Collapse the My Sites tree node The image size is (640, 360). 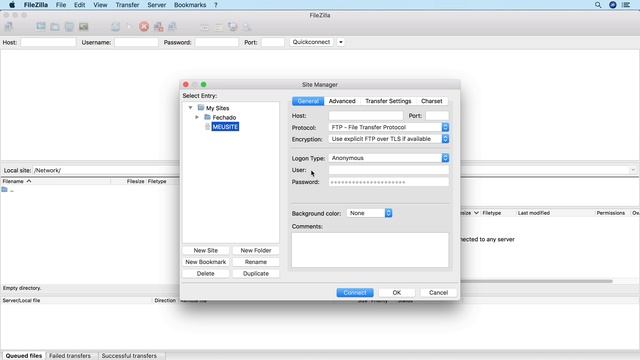click(x=190, y=108)
